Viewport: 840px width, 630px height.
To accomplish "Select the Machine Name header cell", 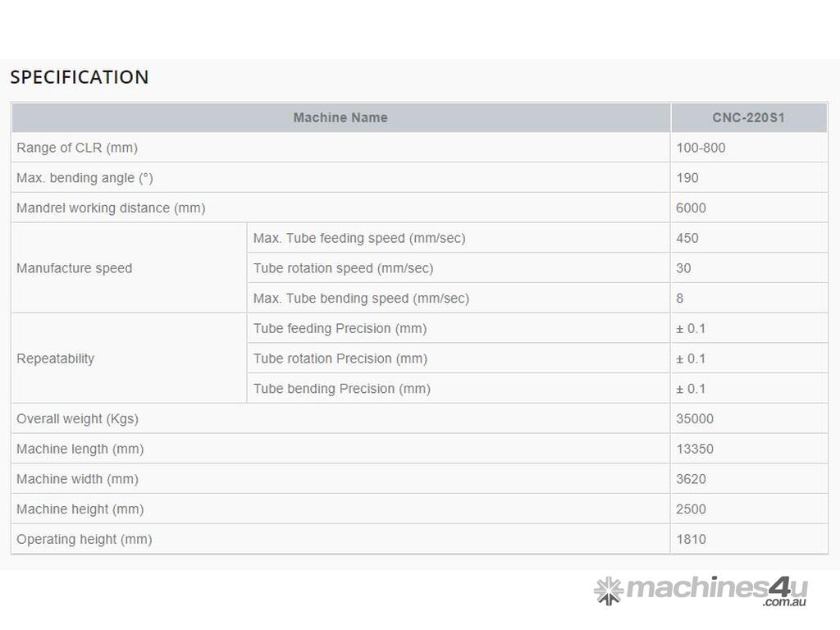I will click(340, 117).
